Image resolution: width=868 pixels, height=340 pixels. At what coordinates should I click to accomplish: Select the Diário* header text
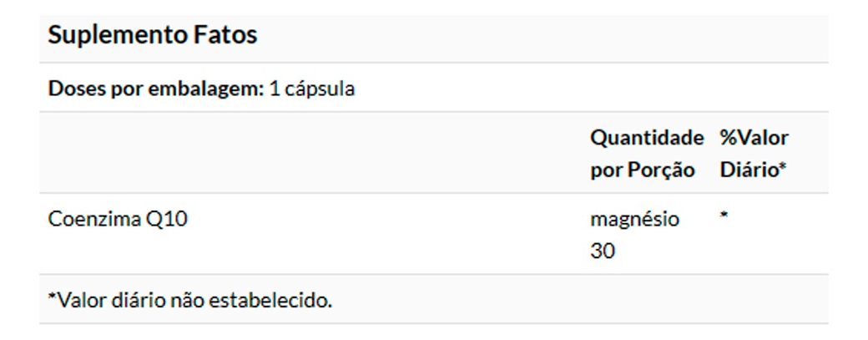pos(754,170)
